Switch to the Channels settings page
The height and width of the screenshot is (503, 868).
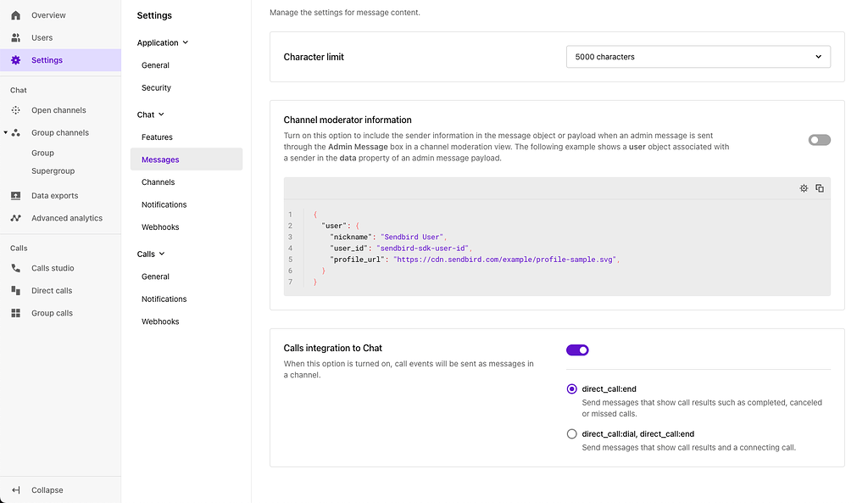tap(158, 182)
